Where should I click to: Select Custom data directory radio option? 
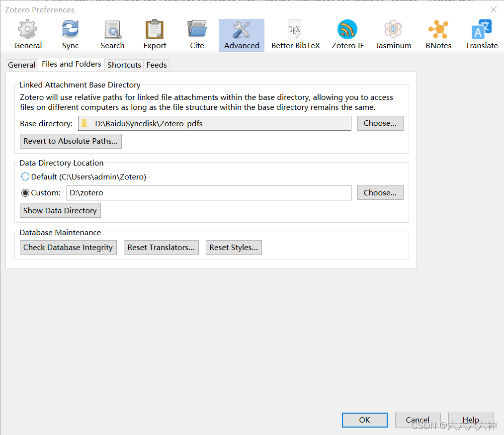coord(25,193)
